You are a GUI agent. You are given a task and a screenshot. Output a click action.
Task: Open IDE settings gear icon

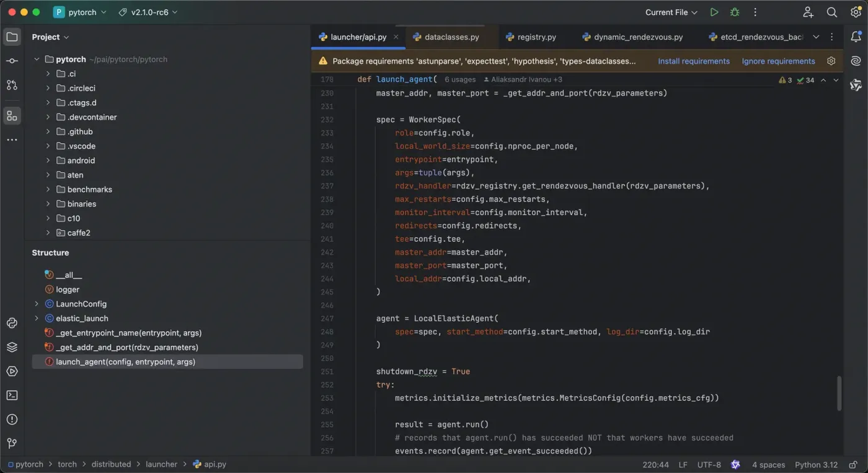click(856, 12)
